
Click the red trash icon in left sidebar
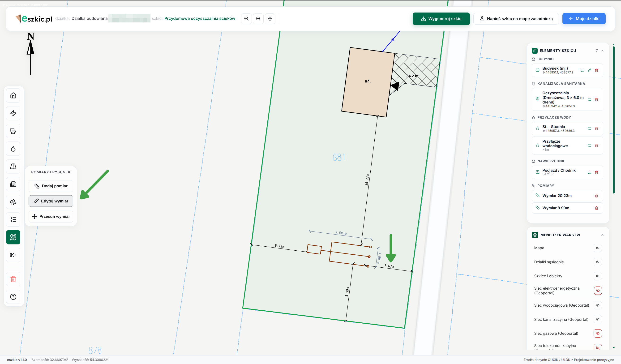(13, 279)
